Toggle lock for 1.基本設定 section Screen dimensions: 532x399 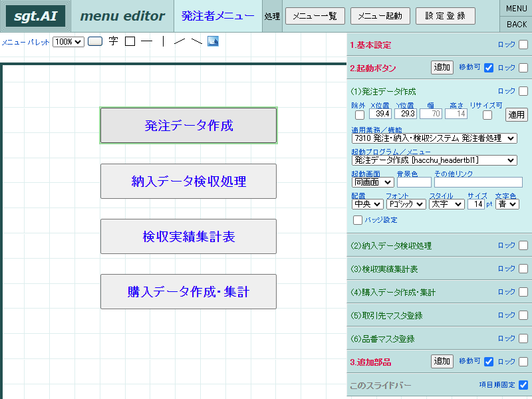click(x=523, y=45)
